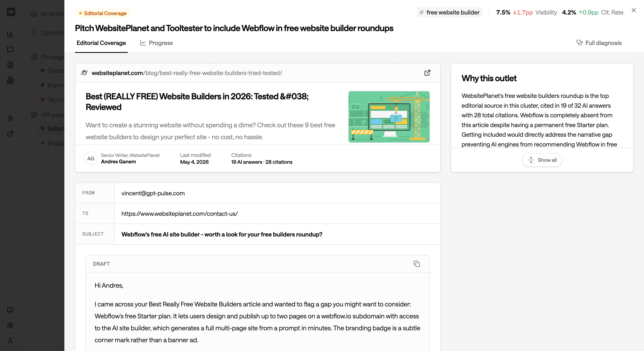
Task: Click the hash icon before free website builder
Action: (x=421, y=12)
